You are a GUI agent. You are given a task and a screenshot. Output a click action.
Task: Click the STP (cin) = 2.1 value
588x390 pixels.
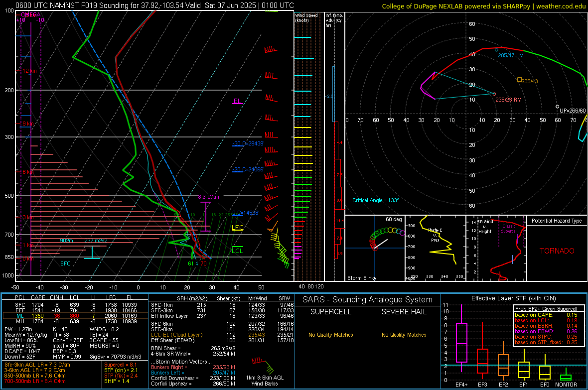pyautogui.click(x=121, y=370)
